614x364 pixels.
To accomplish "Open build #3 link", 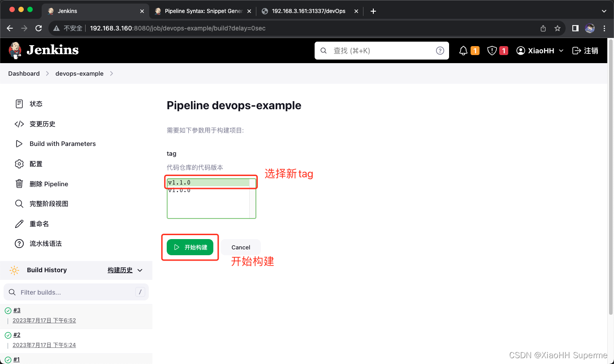I will coord(17,310).
